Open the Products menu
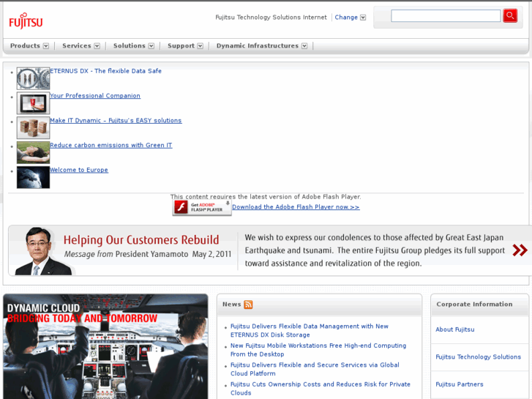Viewport: 532px width, 399px height. (x=25, y=45)
